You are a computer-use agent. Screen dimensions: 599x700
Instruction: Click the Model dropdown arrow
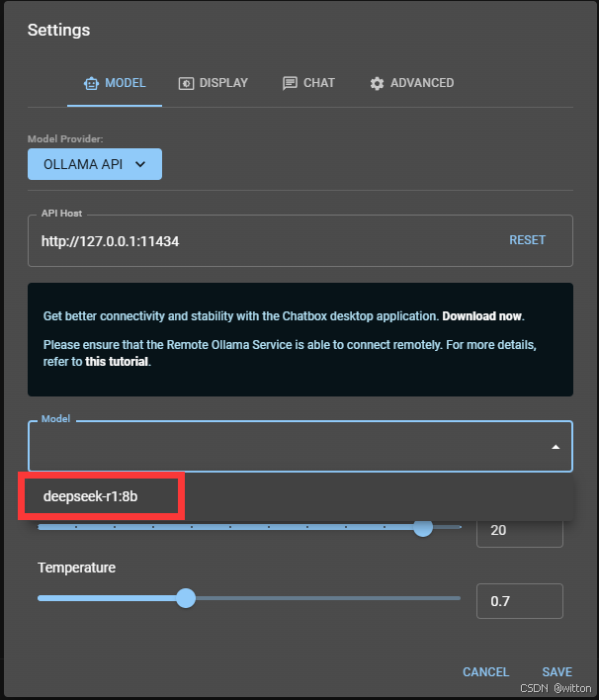pyautogui.click(x=556, y=447)
